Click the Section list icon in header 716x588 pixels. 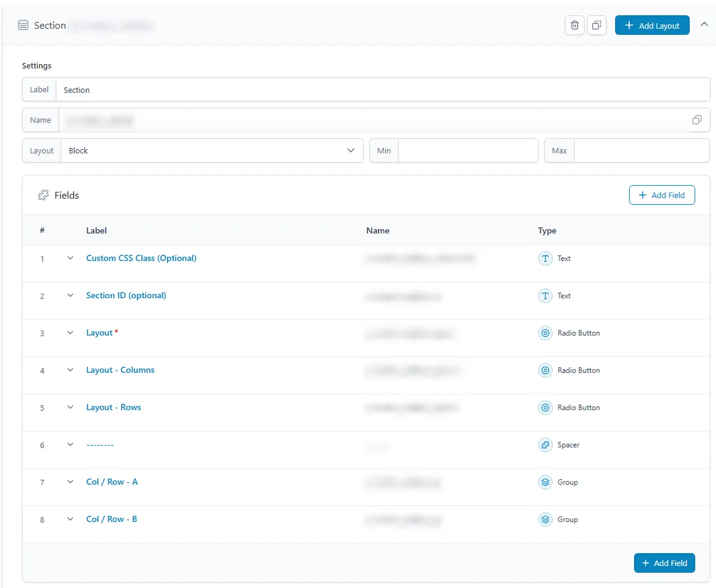coord(23,25)
